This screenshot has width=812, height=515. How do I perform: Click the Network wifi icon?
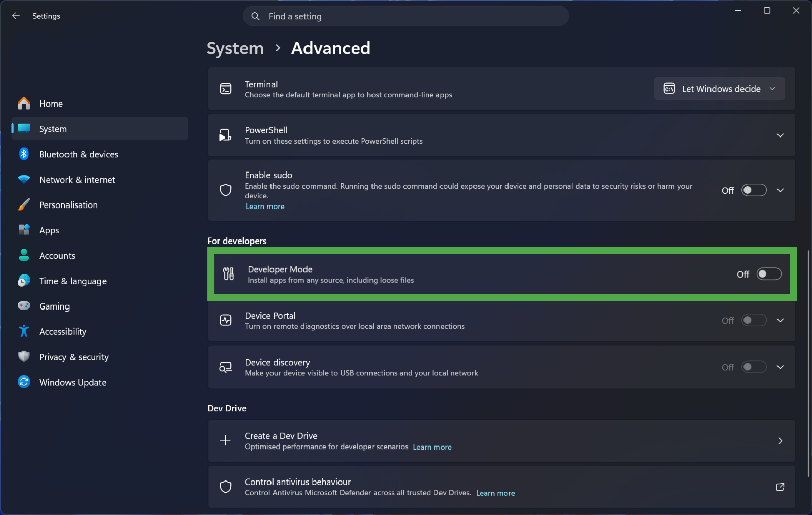click(x=24, y=180)
